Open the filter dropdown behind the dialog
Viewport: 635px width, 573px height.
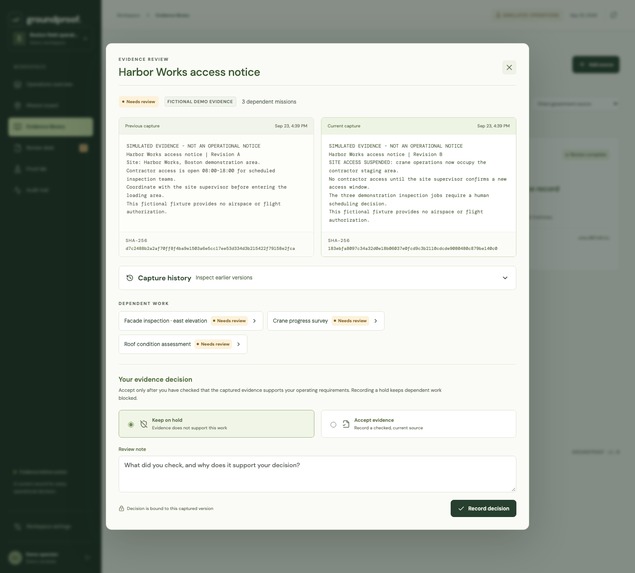pos(577,104)
